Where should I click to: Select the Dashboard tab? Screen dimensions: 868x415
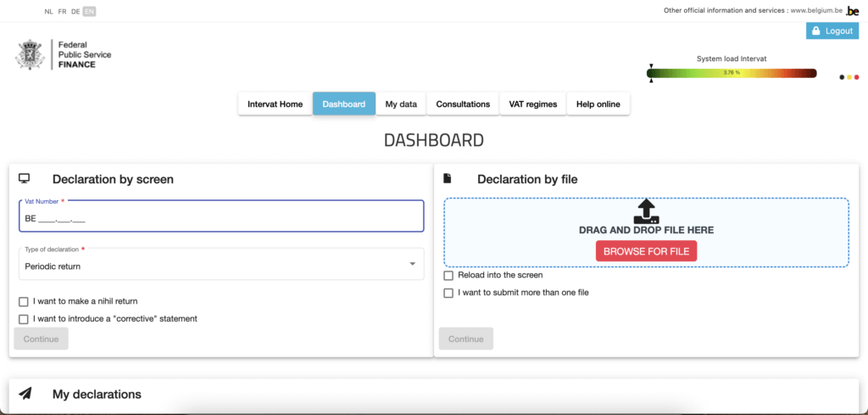[x=344, y=104]
